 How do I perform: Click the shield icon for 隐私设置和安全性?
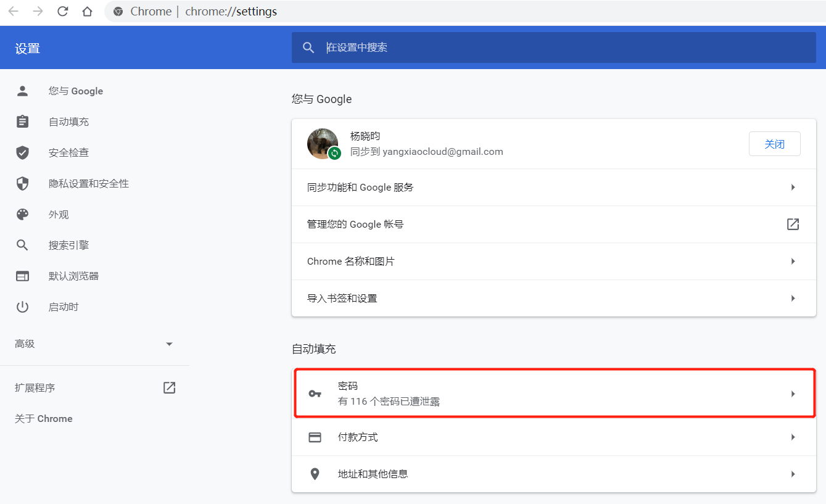(x=23, y=183)
